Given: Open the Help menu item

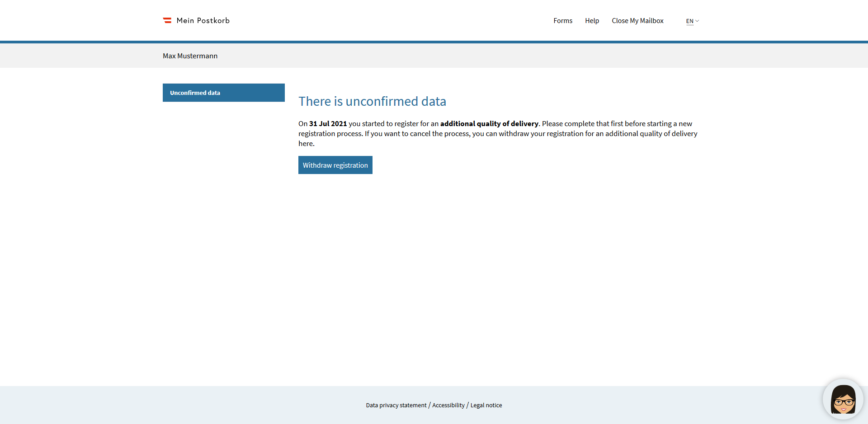Looking at the screenshot, I should click(592, 21).
